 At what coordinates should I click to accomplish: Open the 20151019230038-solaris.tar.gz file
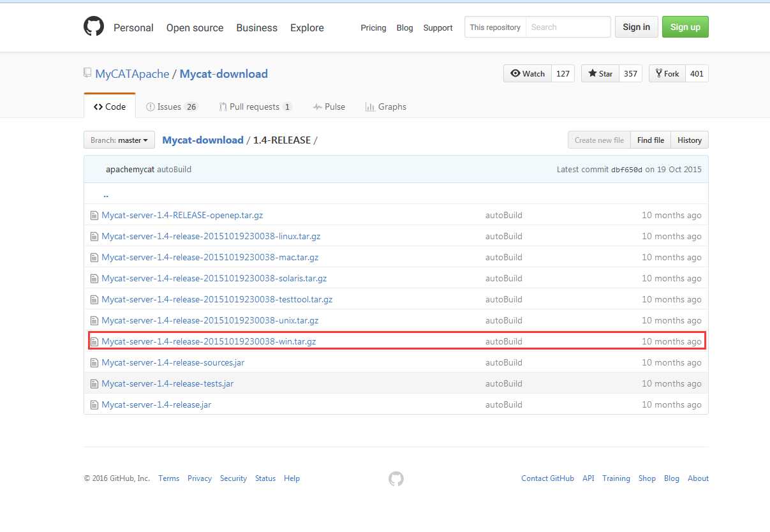tap(214, 279)
